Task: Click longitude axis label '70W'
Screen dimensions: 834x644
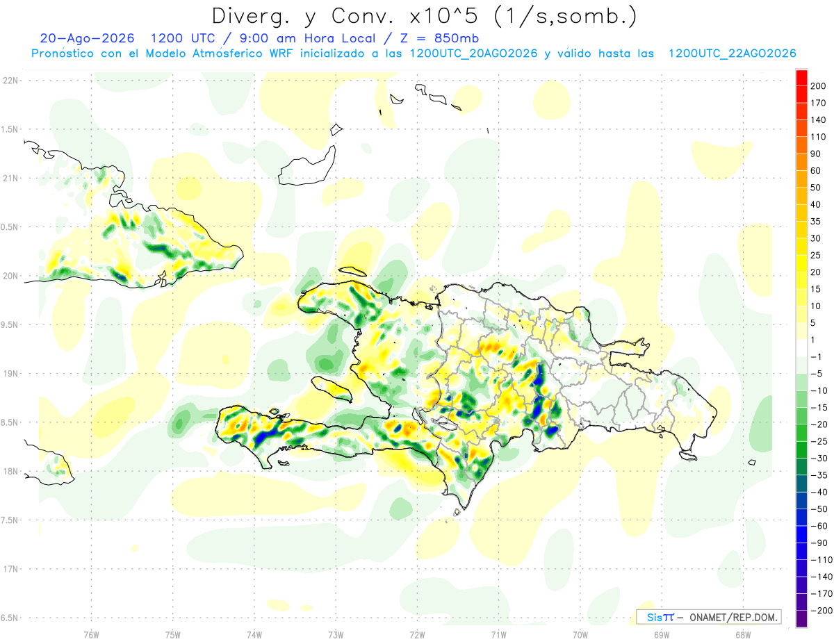Action: [x=580, y=634]
